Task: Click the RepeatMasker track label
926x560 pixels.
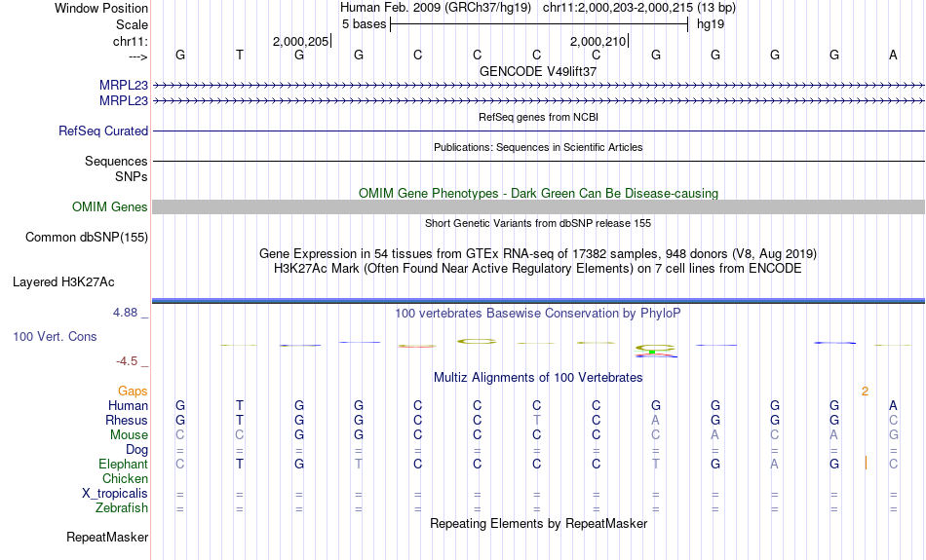Action: click(107, 537)
